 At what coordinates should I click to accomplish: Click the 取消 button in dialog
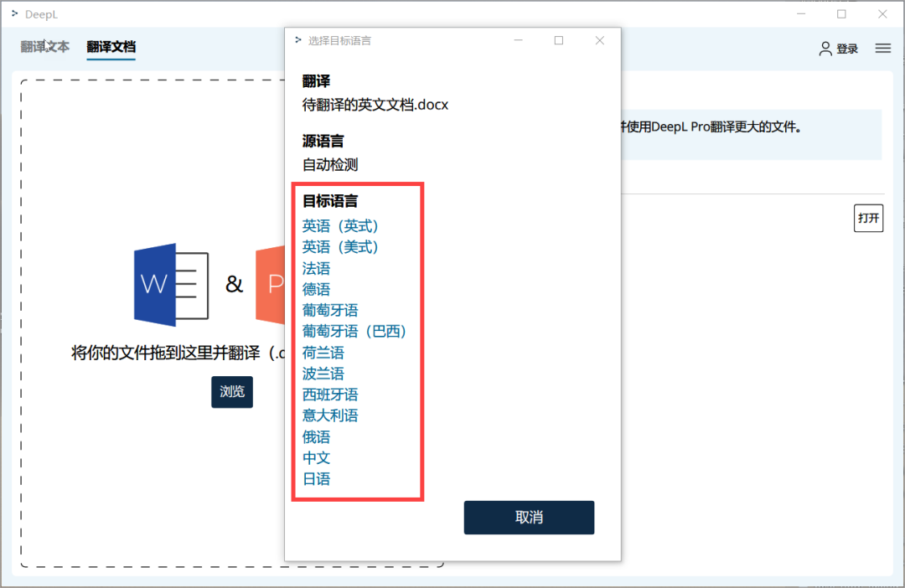tap(529, 518)
